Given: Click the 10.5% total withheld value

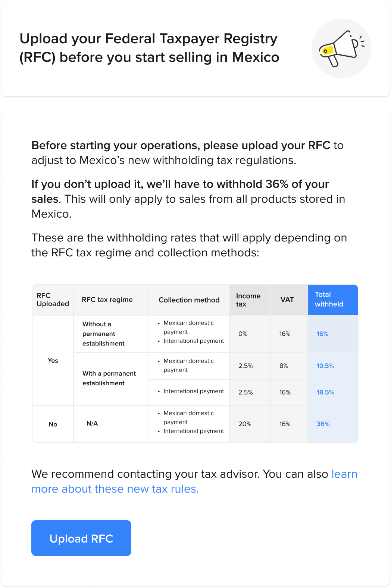Looking at the screenshot, I should [325, 366].
